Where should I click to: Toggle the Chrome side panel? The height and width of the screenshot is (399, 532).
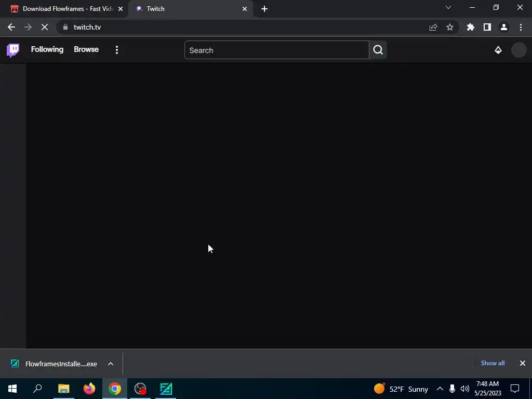(x=487, y=27)
